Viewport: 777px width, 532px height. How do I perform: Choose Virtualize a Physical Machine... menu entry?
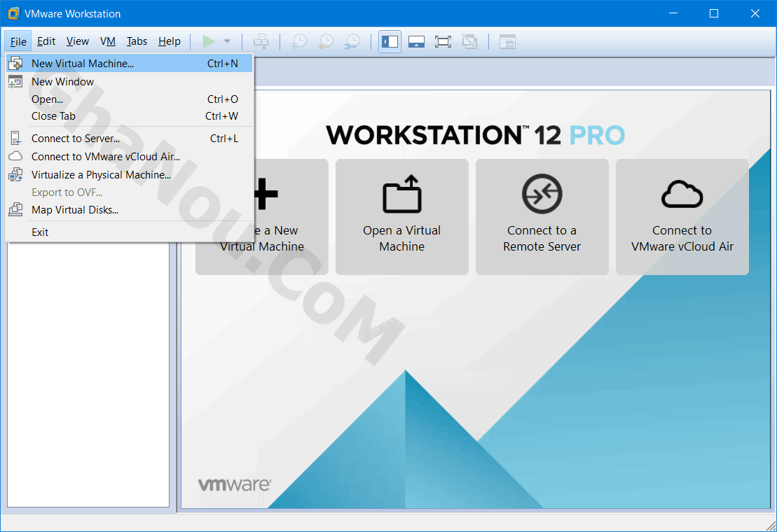(130, 175)
